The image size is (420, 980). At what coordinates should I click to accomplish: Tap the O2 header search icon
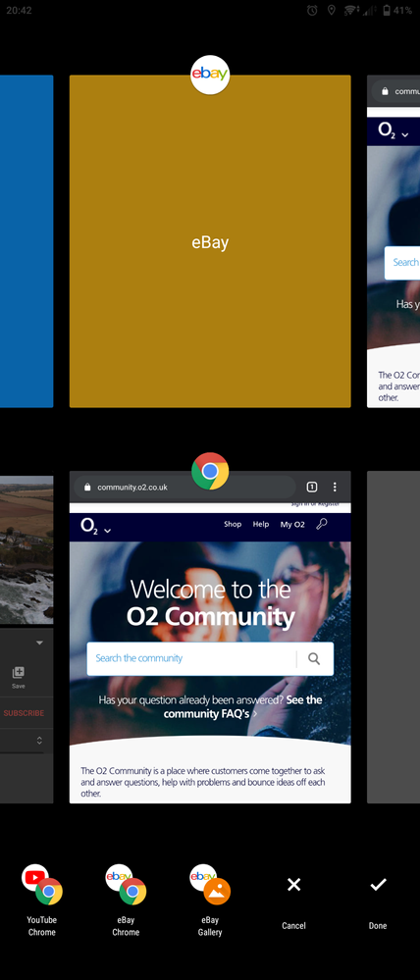pos(321,524)
